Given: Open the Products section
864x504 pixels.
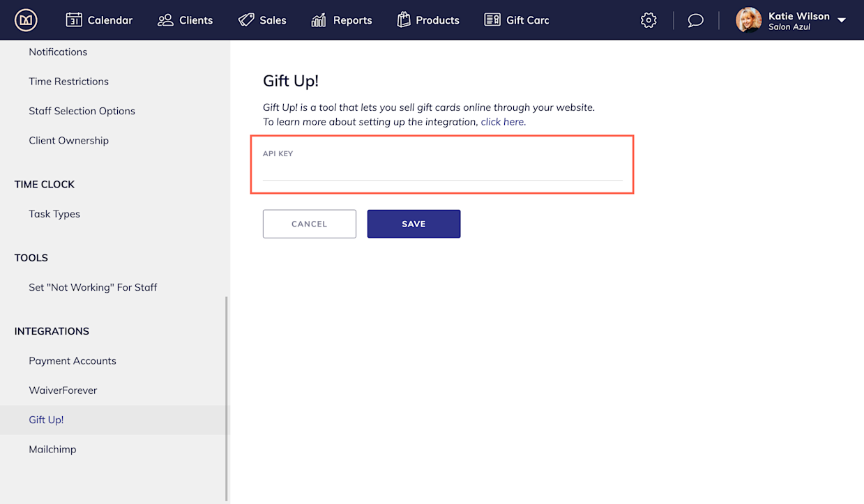Looking at the screenshot, I should [427, 20].
